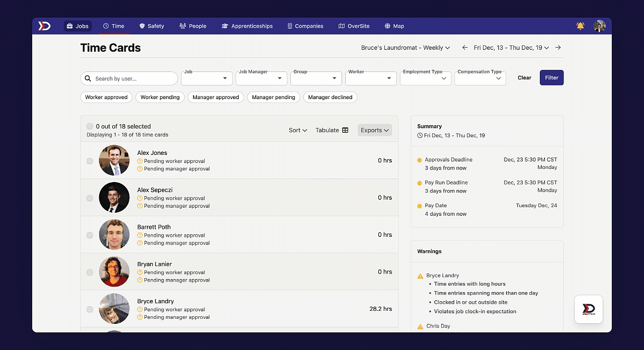Open Bryce Landry time card name
Viewport: 644px width, 350px height.
pyautogui.click(x=155, y=301)
